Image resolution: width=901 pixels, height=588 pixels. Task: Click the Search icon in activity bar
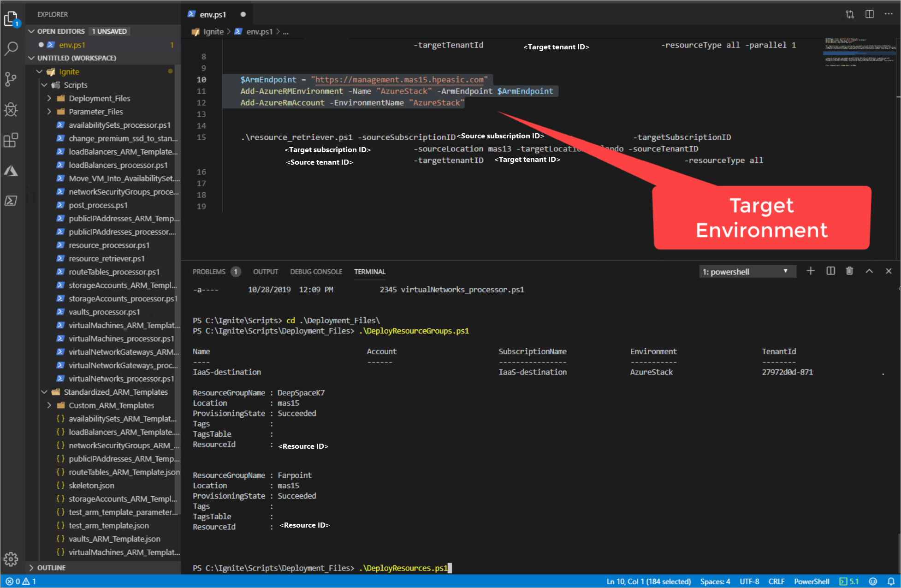point(12,48)
